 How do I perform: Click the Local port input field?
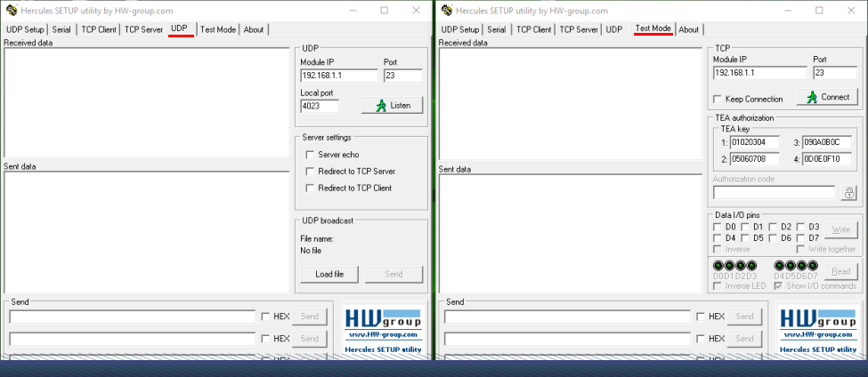coord(320,106)
